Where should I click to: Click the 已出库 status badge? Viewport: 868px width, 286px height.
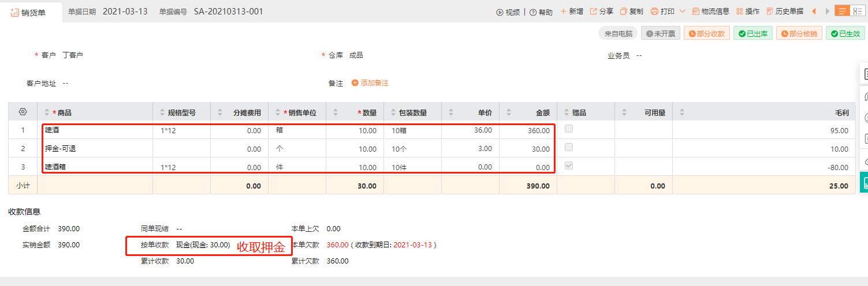click(752, 33)
